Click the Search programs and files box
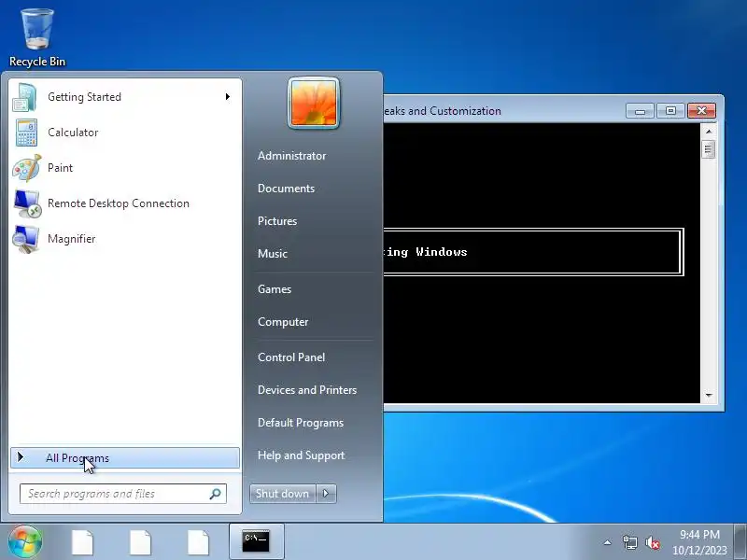This screenshot has height=560, width=747. pos(123,494)
